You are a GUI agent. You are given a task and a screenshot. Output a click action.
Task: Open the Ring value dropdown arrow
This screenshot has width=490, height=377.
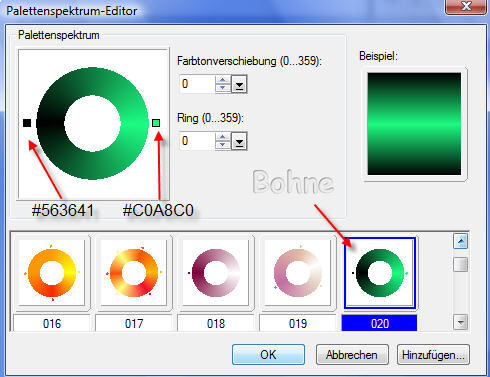(x=239, y=141)
